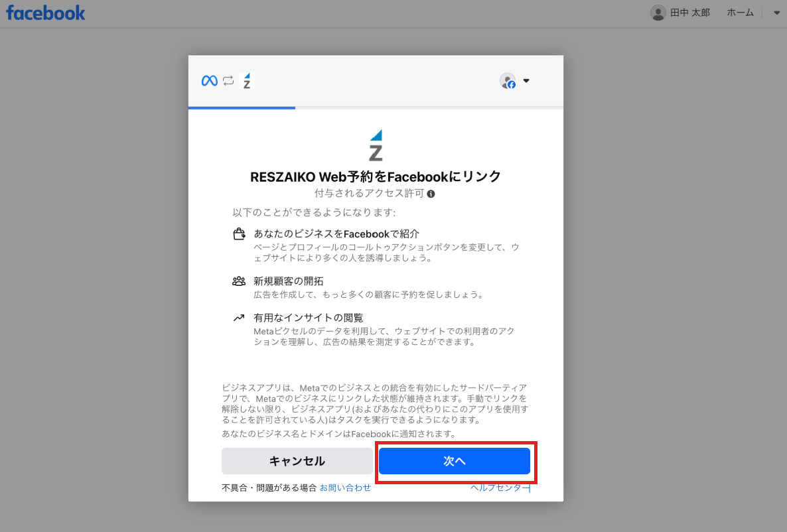Screen dimensions: 787x532
Task: Click the large RESZAIKO logo above the title
Action: [376, 145]
